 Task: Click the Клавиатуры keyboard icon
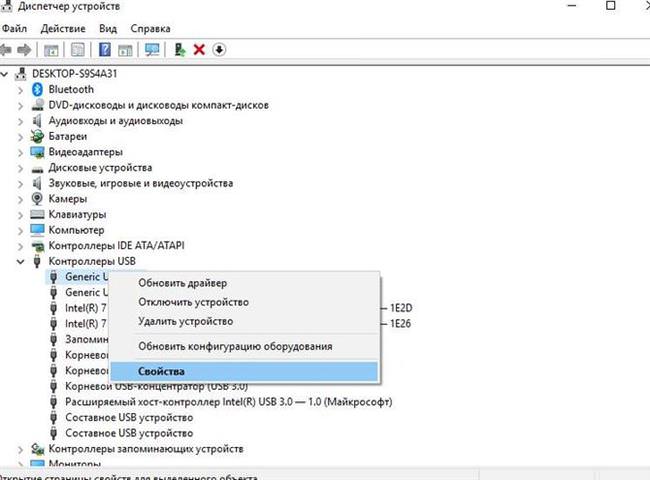37,214
